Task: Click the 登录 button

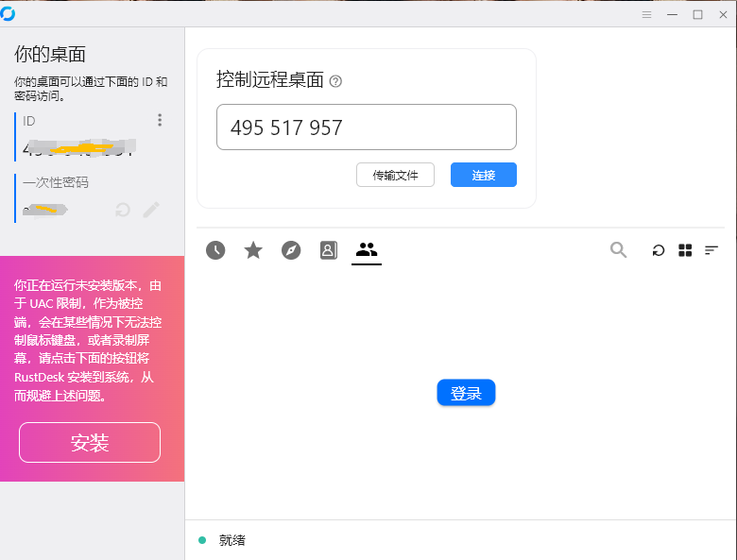Action: coord(466,393)
